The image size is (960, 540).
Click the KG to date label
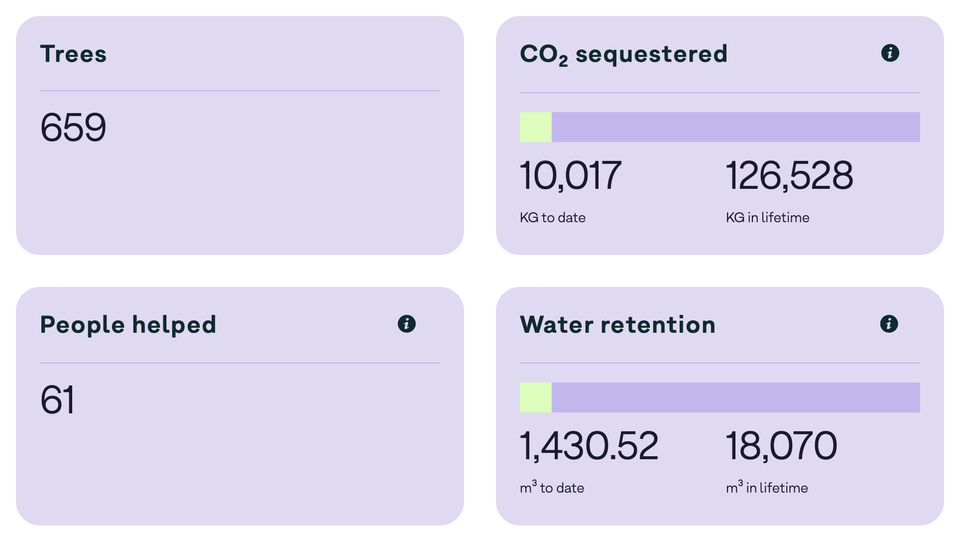point(552,217)
